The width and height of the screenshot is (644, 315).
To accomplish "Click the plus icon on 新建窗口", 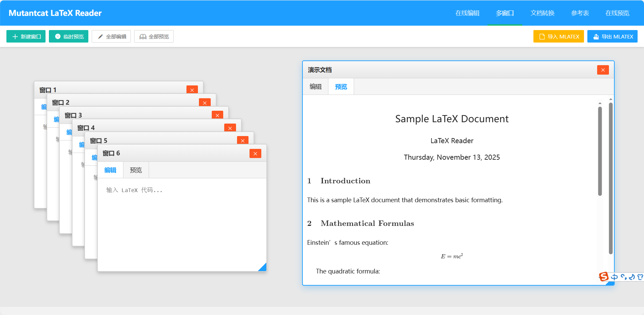I will [x=15, y=36].
